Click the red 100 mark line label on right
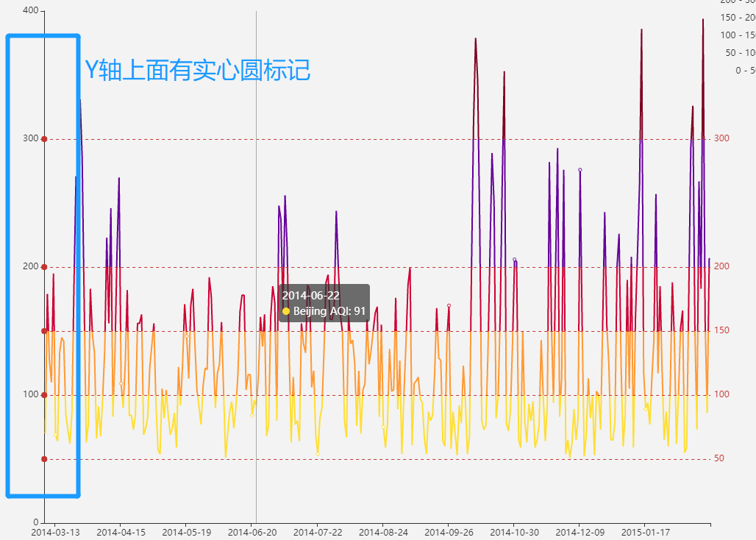The height and width of the screenshot is (540, 756). point(721,394)
